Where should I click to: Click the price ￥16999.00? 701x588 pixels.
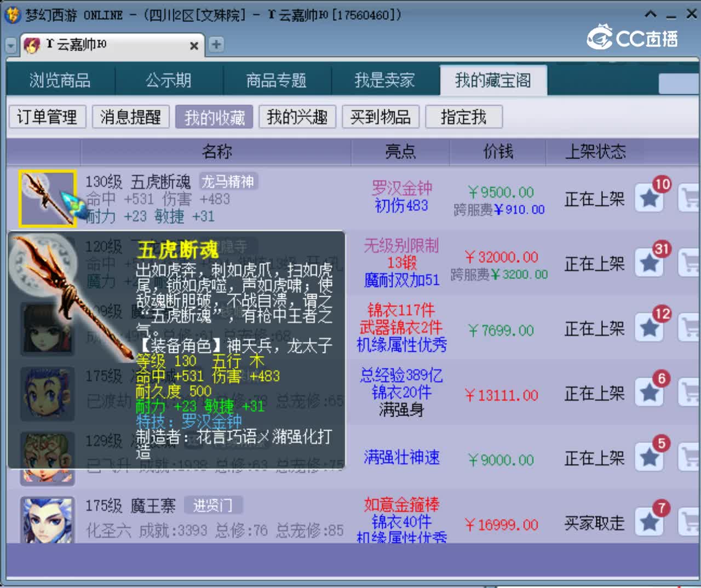[x=501, y=524]
